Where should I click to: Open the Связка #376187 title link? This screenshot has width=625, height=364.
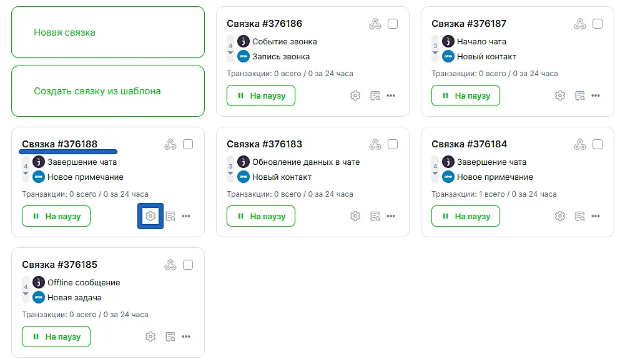point(469,24)
